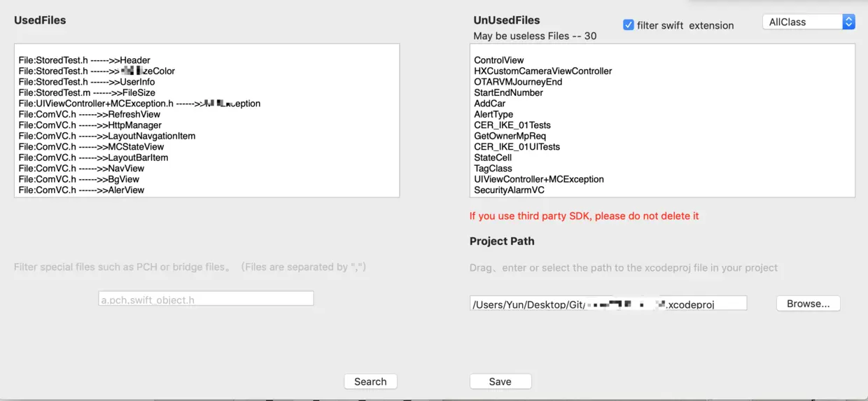Select SecurityAlarmVC in unused files
Image resolution: width=868 pixels, height=401 pixels.
[x=509, y=190]
